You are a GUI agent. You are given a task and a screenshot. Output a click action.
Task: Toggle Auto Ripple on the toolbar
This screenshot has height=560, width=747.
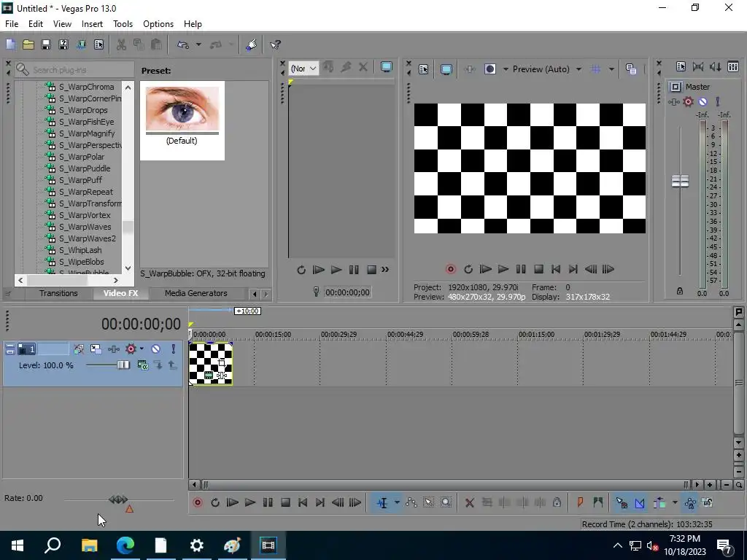pyautogui.click(x=659, y=503)
